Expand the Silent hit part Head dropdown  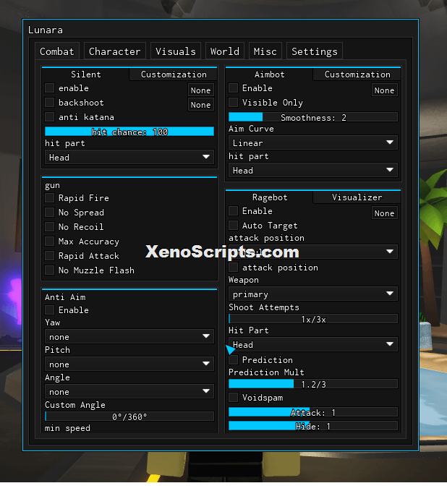(x=129, y=157)
